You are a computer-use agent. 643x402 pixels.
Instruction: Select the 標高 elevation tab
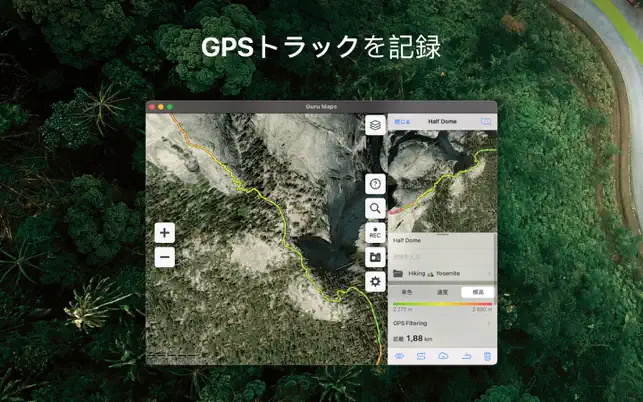pos(478,292)
